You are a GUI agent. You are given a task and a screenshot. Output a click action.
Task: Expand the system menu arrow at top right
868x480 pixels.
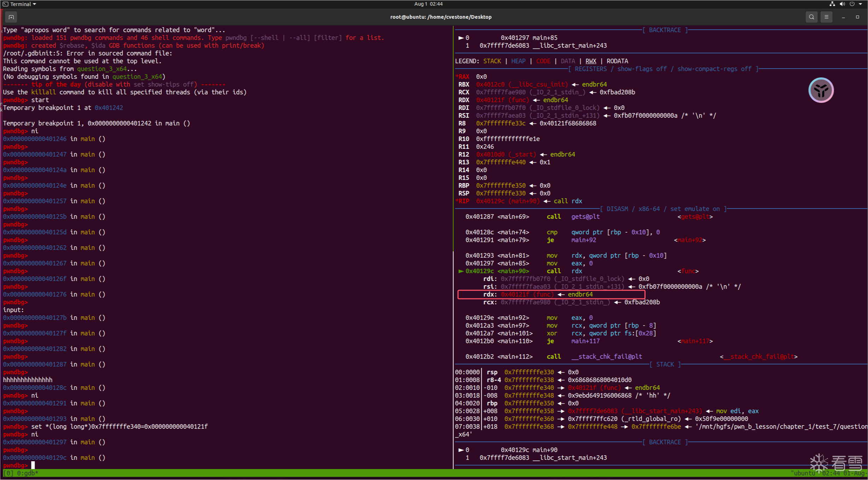point(861,4)
